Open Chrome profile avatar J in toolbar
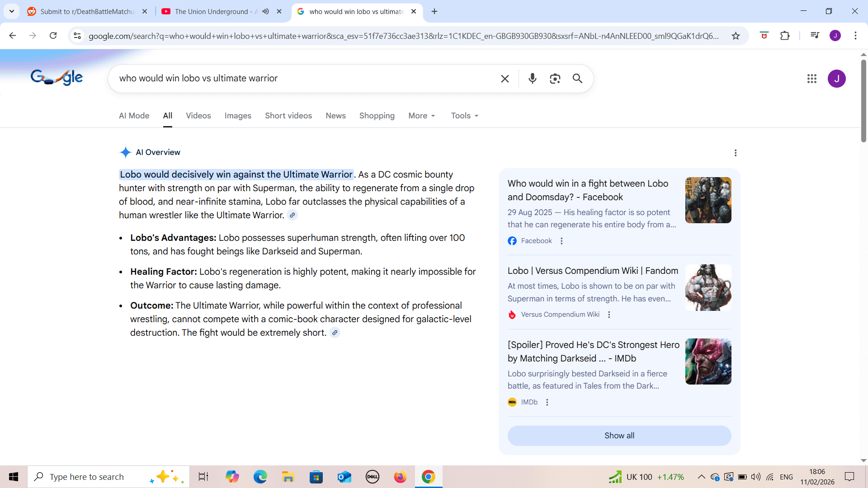Viewport: 868px width, 488px height. pyautogui.click(x=835, y=36)
